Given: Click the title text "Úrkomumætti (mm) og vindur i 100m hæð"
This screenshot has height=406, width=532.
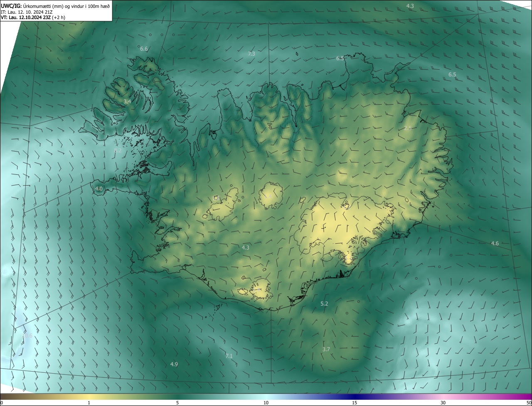Looking at the screenshot, I should pyautogui.click(x=66, y=6).
